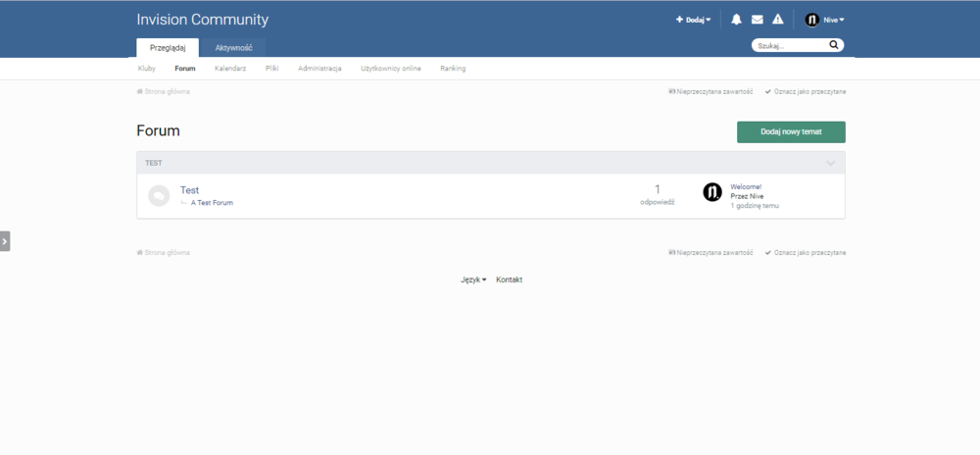Image resolution: width=980 pixels, height=455 pixels.
Task: Click the warning triangle reports icon
Action: tap(778, 20)
